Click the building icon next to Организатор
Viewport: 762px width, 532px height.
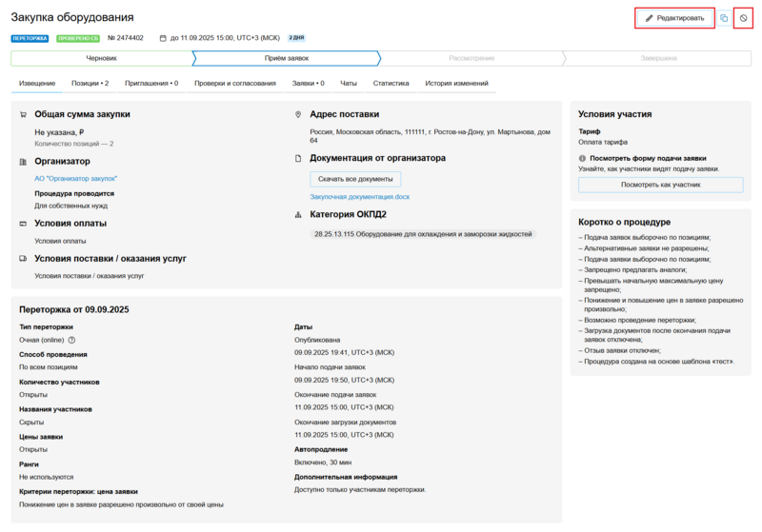tap(24, 162)
